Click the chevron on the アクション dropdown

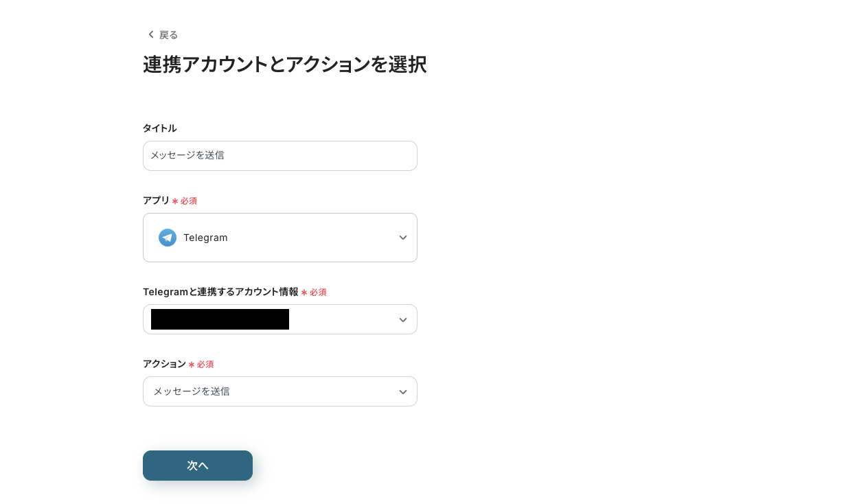(x=403, y=391)
